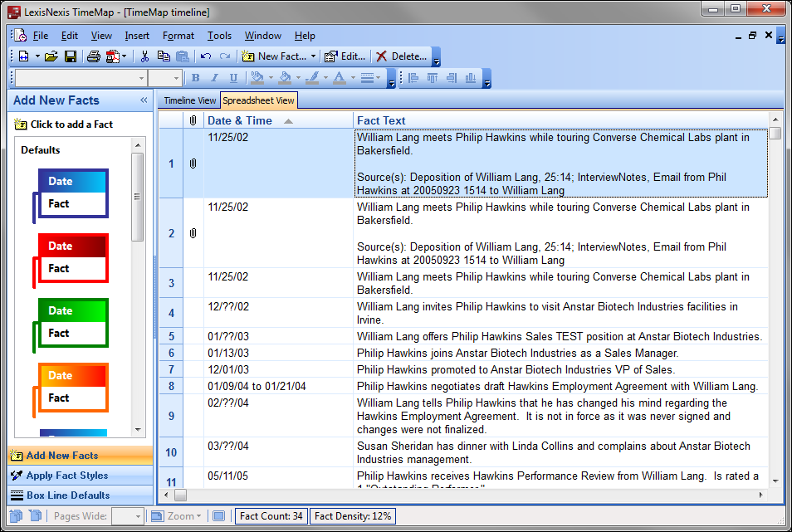The width and height of the screenshot is (792, 532).
Task: Click the Edit... button
Action: [345, 56]
